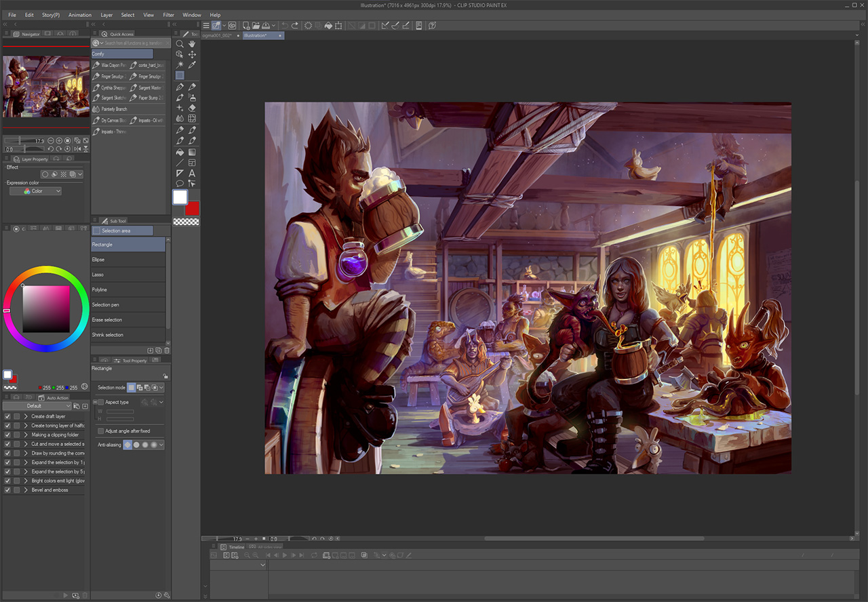Enable Adjust angle after fixed option
This screenshot has height=602, width=868.
pyautogui.click(x=100, y=431)
